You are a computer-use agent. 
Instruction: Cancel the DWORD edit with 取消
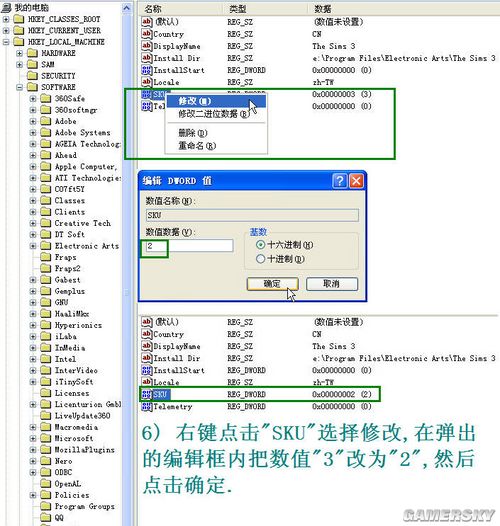332,284
